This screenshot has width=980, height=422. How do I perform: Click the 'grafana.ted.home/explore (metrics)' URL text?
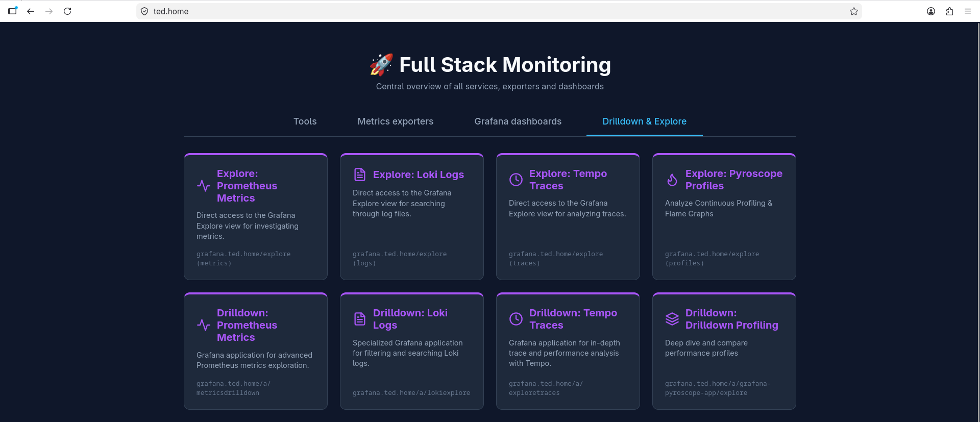click(243, 259)
